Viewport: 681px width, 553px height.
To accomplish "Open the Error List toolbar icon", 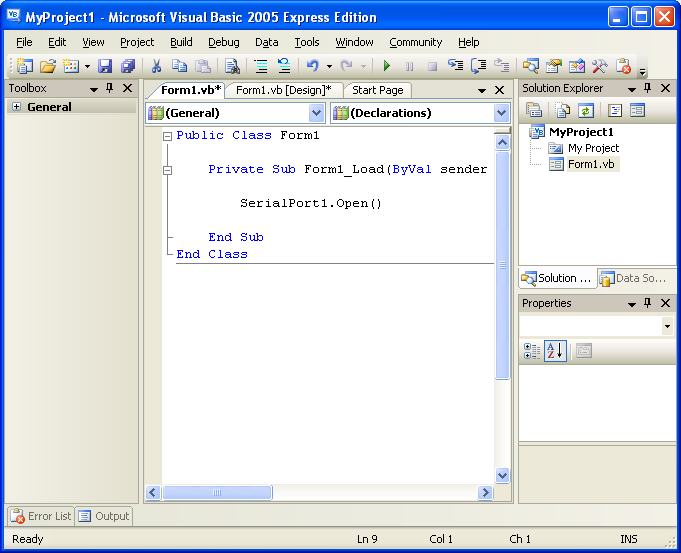I will tap(623, 66).
